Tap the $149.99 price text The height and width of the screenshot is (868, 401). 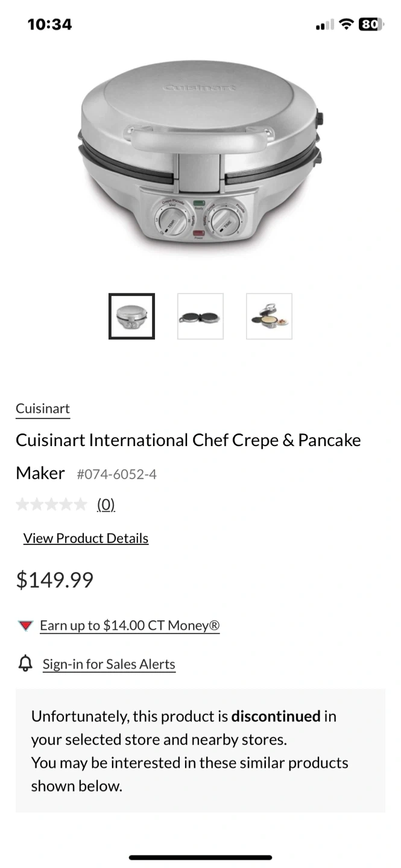click(55, 580)
